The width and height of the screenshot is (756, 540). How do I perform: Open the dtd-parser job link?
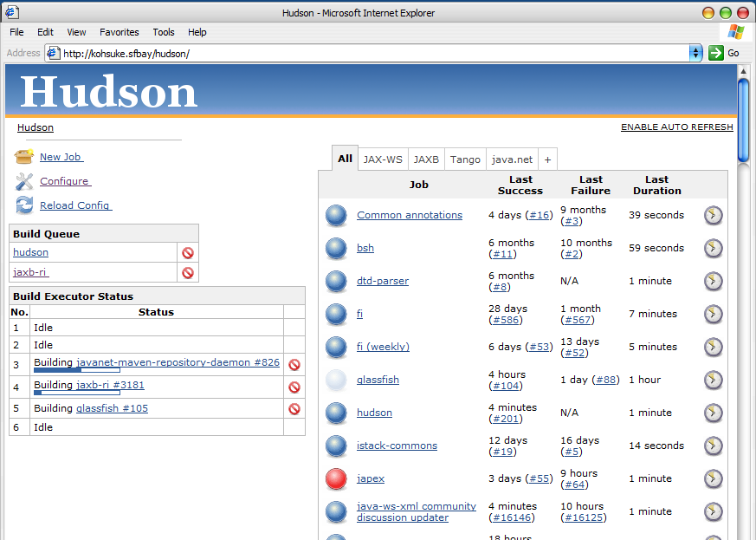tap(383, 281)
